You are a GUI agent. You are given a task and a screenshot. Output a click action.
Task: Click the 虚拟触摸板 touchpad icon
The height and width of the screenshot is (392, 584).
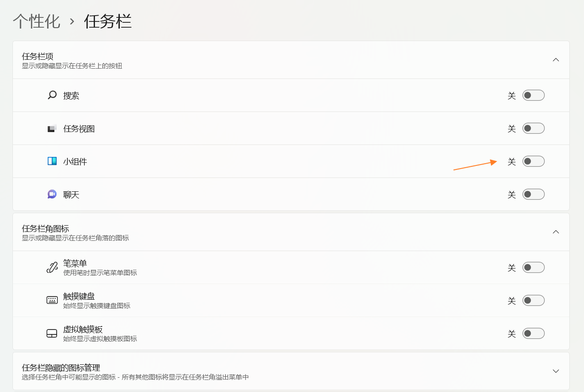[52, 334]
